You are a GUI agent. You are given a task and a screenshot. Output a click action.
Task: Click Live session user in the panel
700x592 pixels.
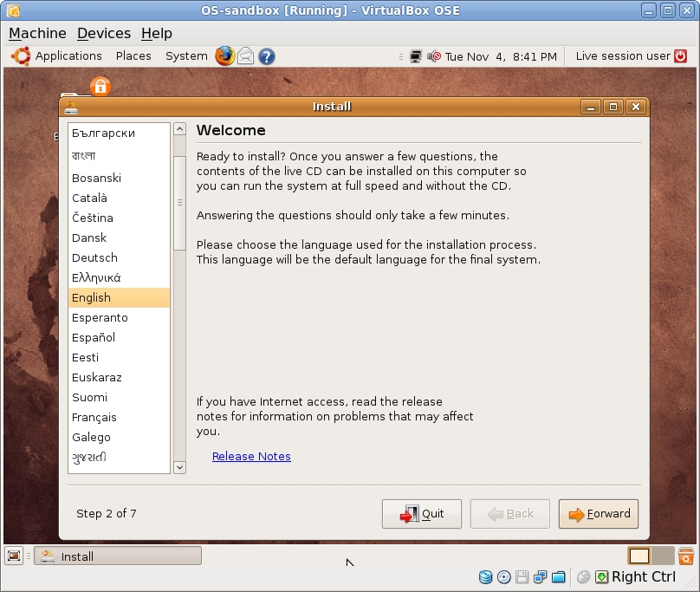623,55
